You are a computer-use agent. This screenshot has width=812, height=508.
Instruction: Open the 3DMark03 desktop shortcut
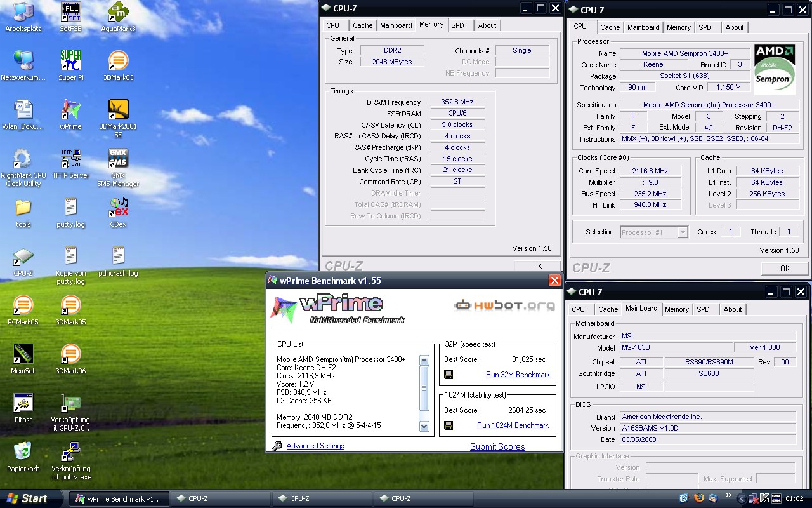pos(119,60)
